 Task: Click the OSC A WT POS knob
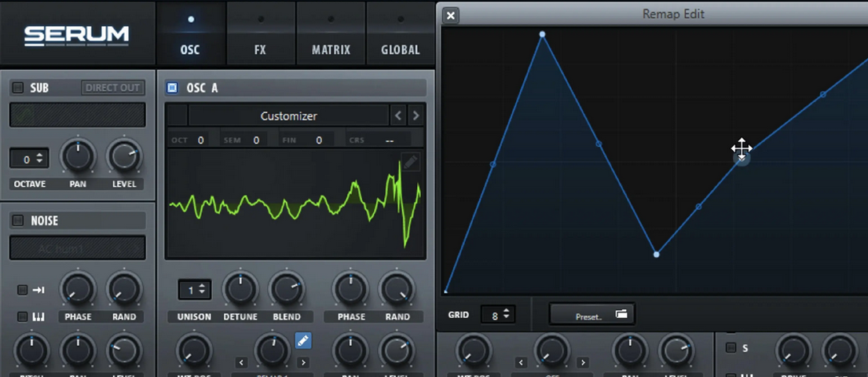tap(194, 351)
